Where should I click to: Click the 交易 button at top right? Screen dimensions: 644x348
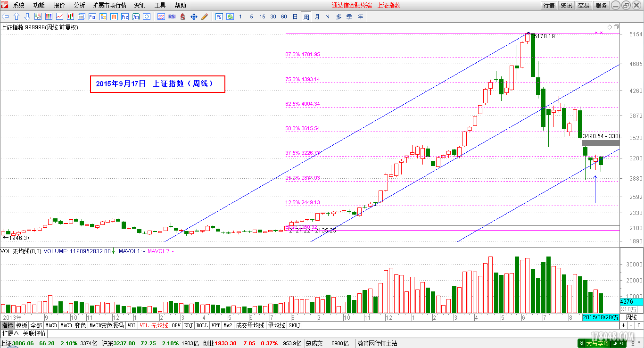pyautogui.click(x=584, y=5)
